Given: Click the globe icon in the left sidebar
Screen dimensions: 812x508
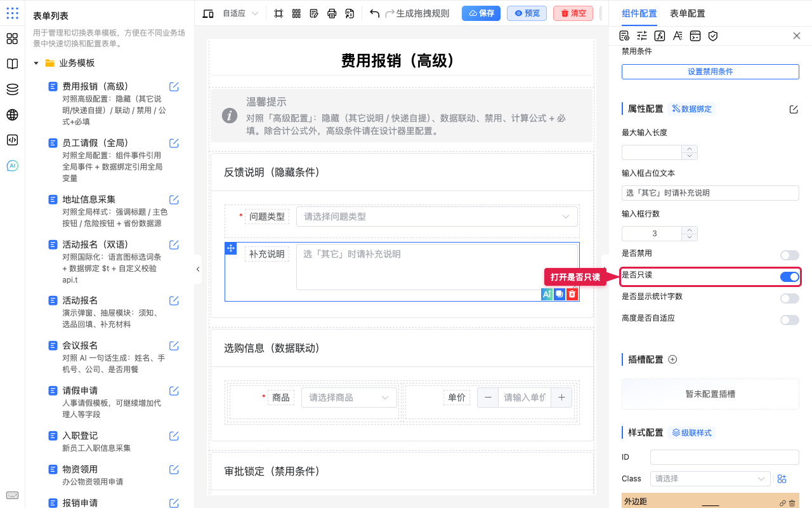Looking at the screenshot, I should [x=12, y=115].
